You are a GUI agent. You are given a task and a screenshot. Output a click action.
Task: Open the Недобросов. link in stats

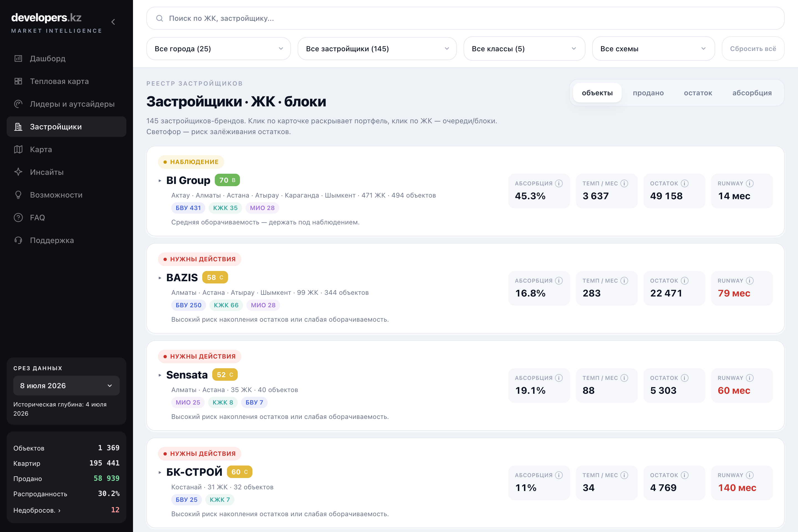[x=37, y=510]
